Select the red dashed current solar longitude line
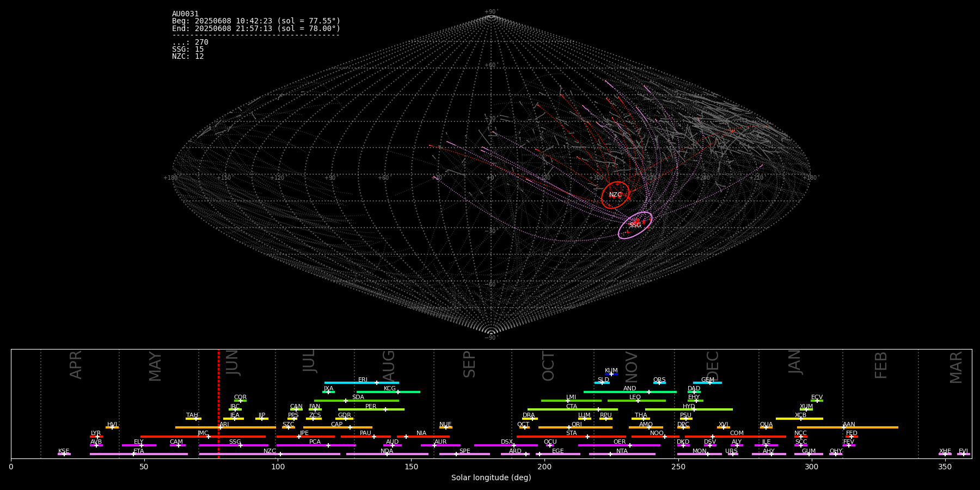 [x=218, y=403]
